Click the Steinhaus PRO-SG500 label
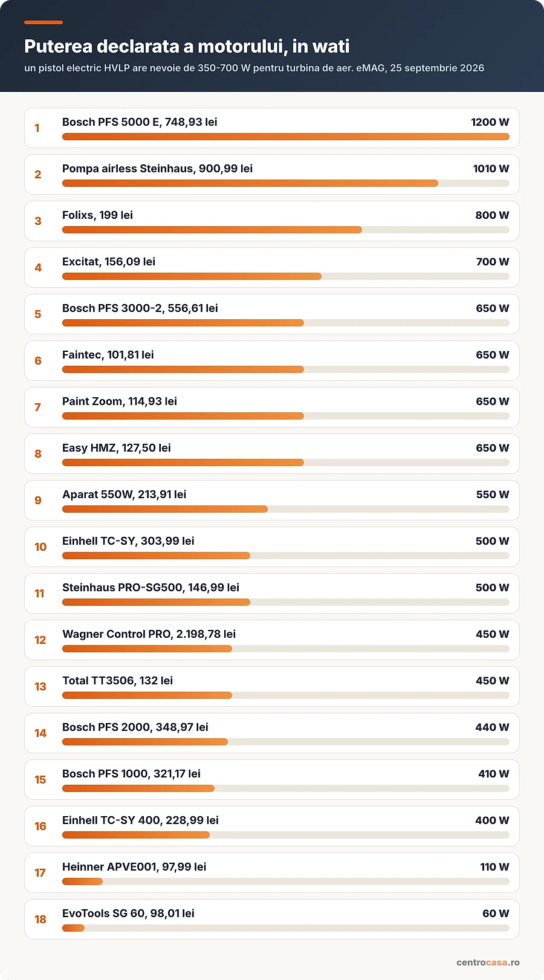Image resolution: width=544 pixels, height=980 pixels. pyautogui.click(x=151, y=588)
